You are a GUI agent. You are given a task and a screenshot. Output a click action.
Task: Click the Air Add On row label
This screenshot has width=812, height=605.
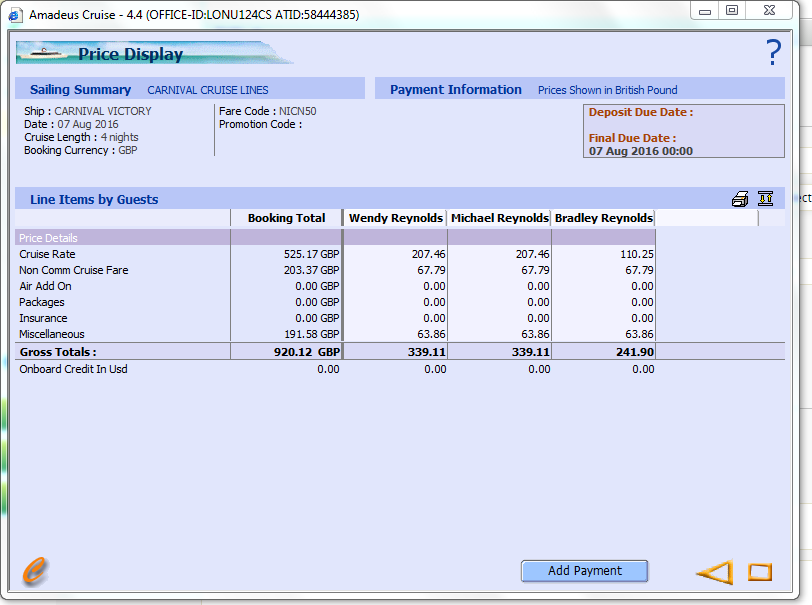[x=45, y=286]
